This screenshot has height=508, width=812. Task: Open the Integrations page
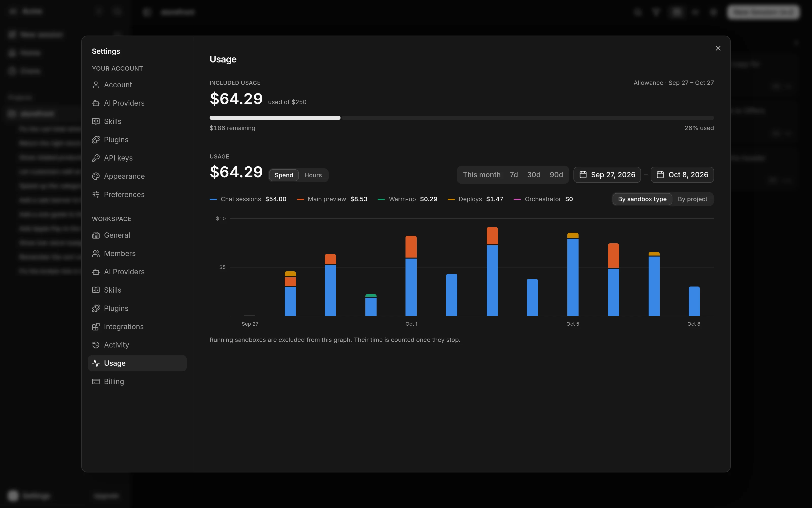(137, 327)
